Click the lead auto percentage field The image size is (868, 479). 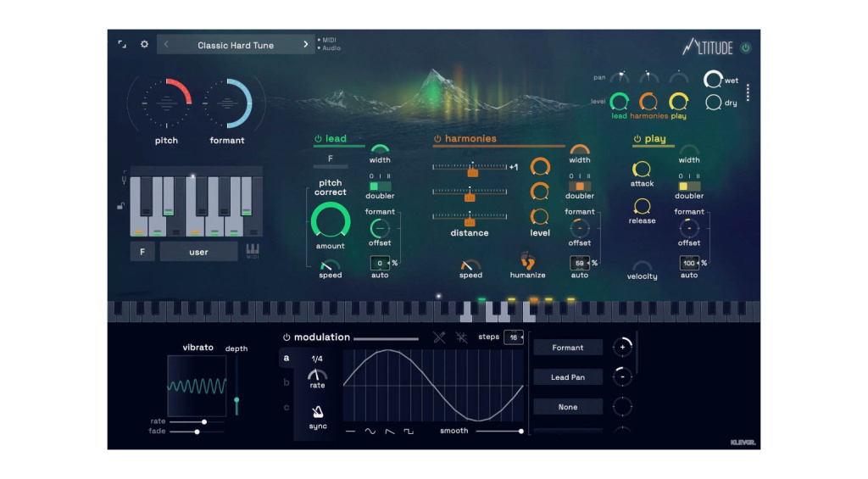coord(381,263)
